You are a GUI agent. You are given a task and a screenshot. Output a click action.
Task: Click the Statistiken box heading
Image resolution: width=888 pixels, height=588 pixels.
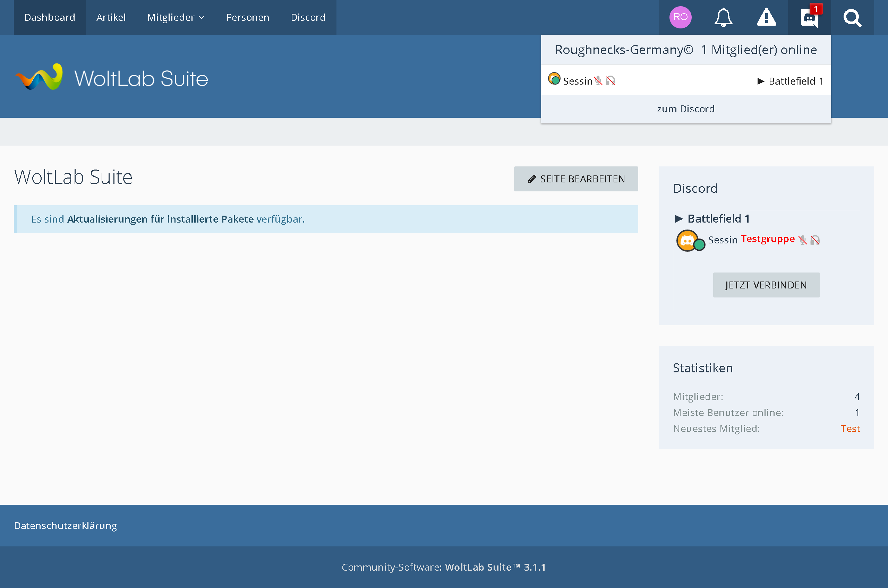click(x=703, y=368)
